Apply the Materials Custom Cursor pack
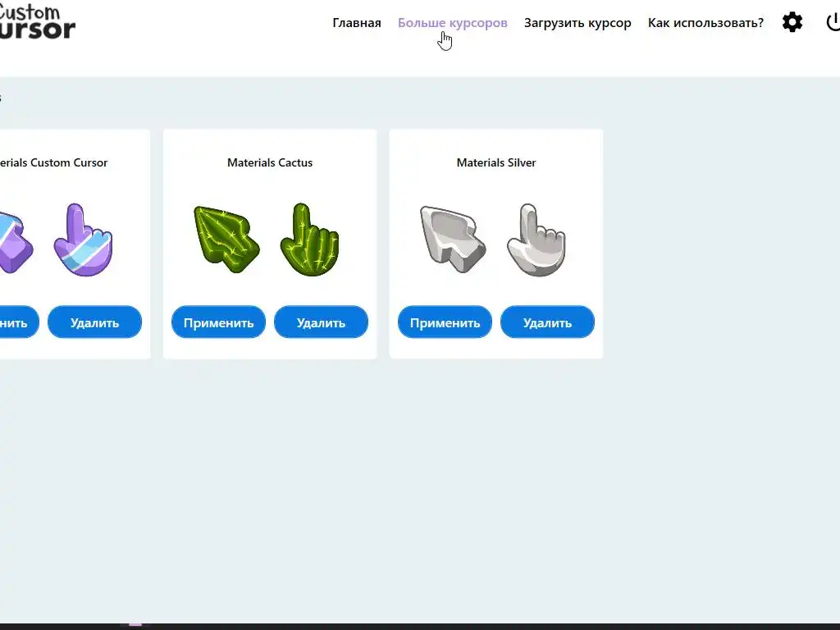 [x=20, y=322]
